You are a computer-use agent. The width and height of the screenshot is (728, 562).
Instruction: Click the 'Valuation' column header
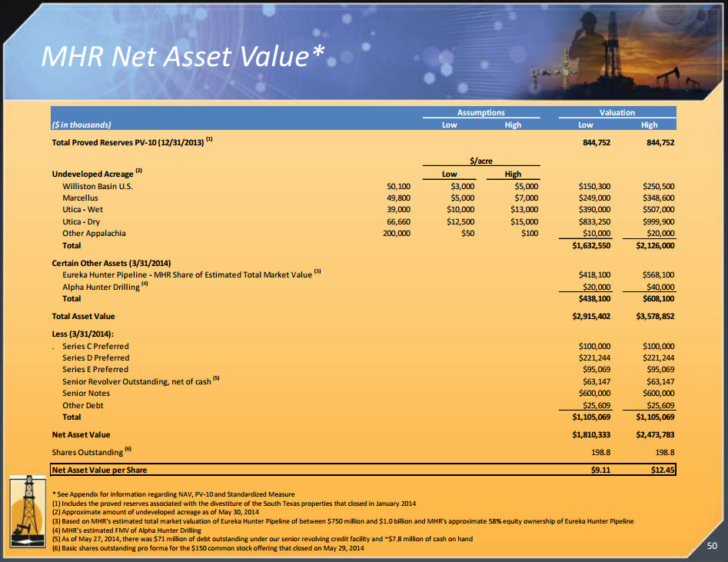(x=617, y=112)
